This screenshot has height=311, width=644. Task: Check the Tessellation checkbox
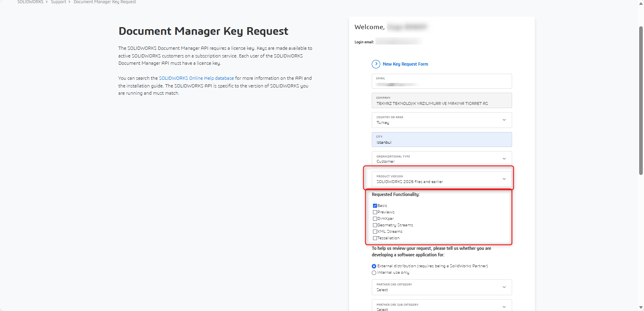(x=375, y=238)
